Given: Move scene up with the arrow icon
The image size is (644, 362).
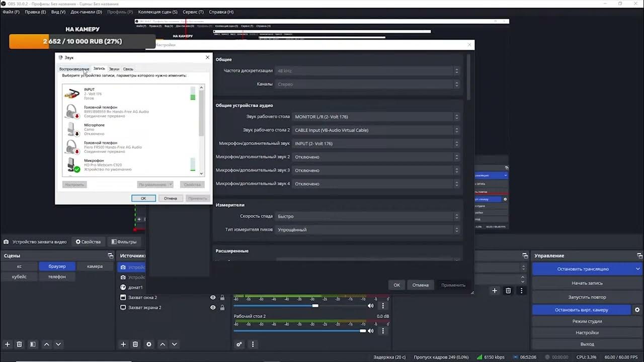Looking at the screenshot, I should click(x=46, y=344).
